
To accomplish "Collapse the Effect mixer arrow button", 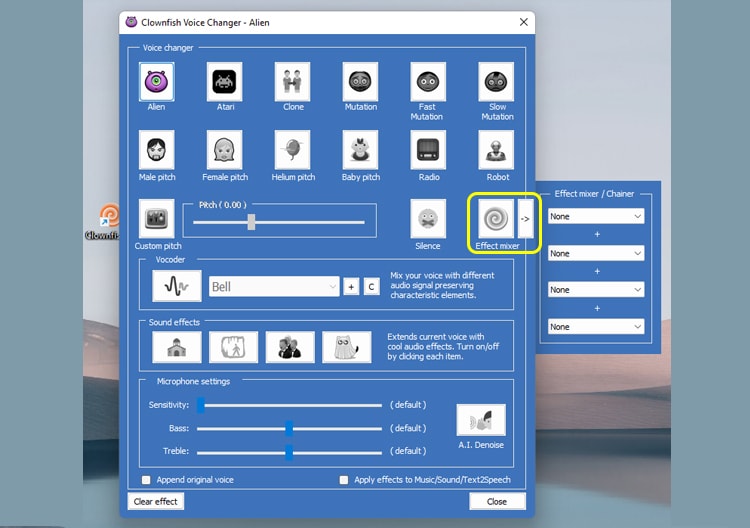I will 525,219.
